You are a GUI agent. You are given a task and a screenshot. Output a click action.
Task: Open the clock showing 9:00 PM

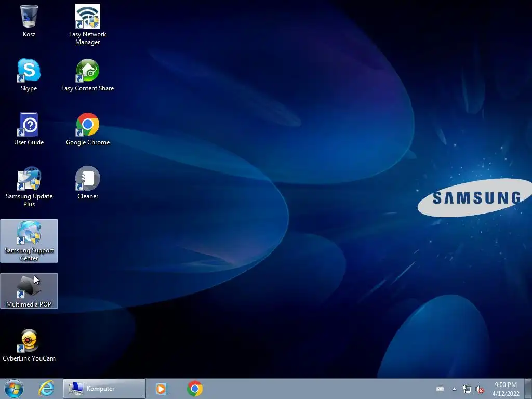[x=506, y=389]
